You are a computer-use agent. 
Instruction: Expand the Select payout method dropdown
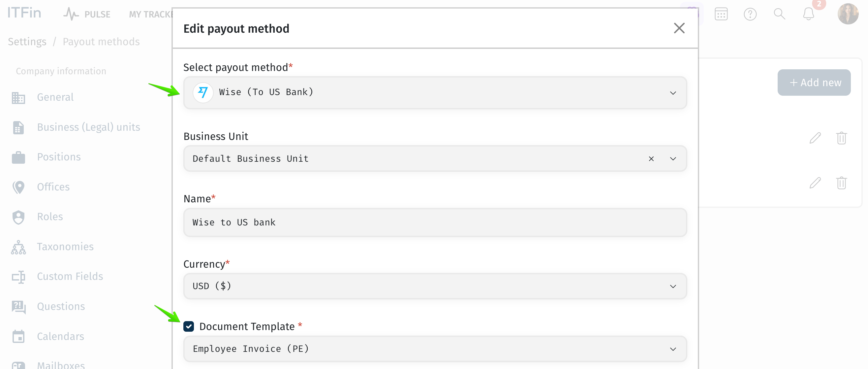coord(435,92)
